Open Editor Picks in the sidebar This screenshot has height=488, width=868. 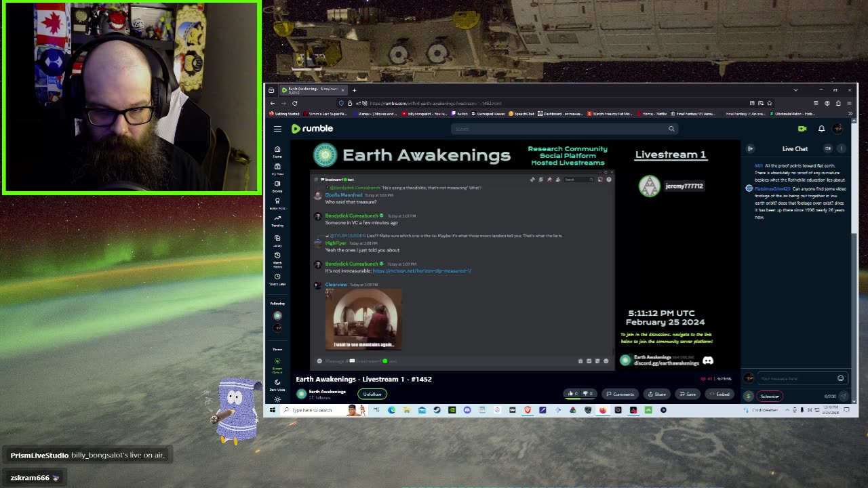(277, 203)
